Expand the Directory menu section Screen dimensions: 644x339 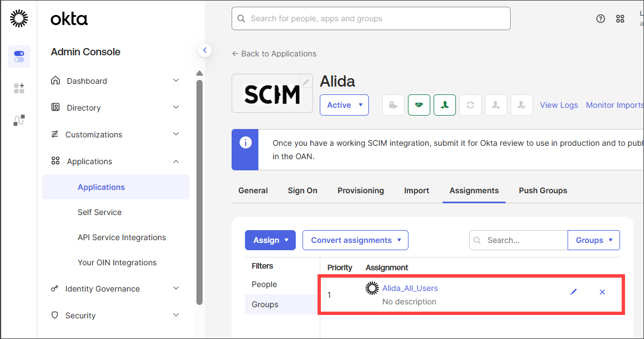(x=176, y=107)
